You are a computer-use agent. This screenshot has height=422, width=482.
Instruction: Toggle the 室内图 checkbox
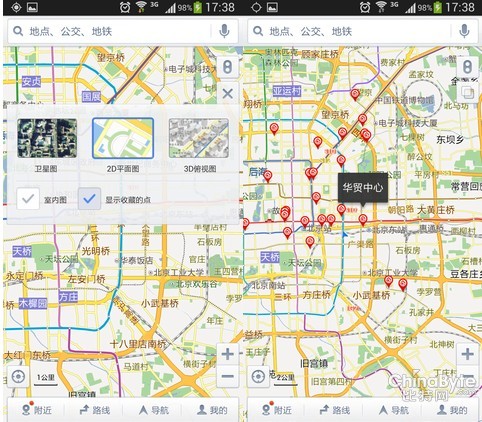[28, 199]
